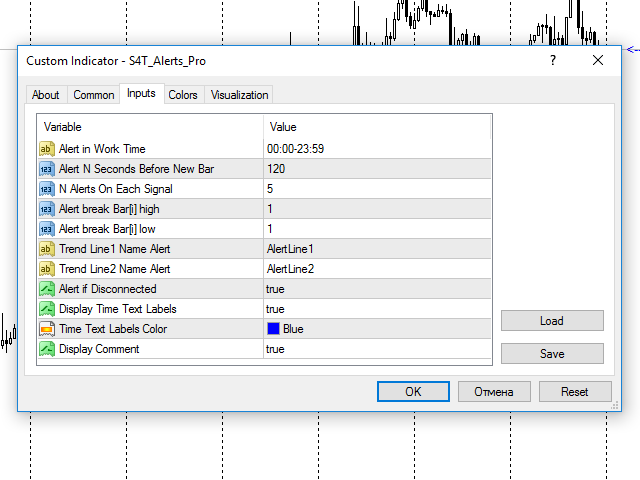
Task: Select the Inputs tab
Action: click(x=141, y=93)
